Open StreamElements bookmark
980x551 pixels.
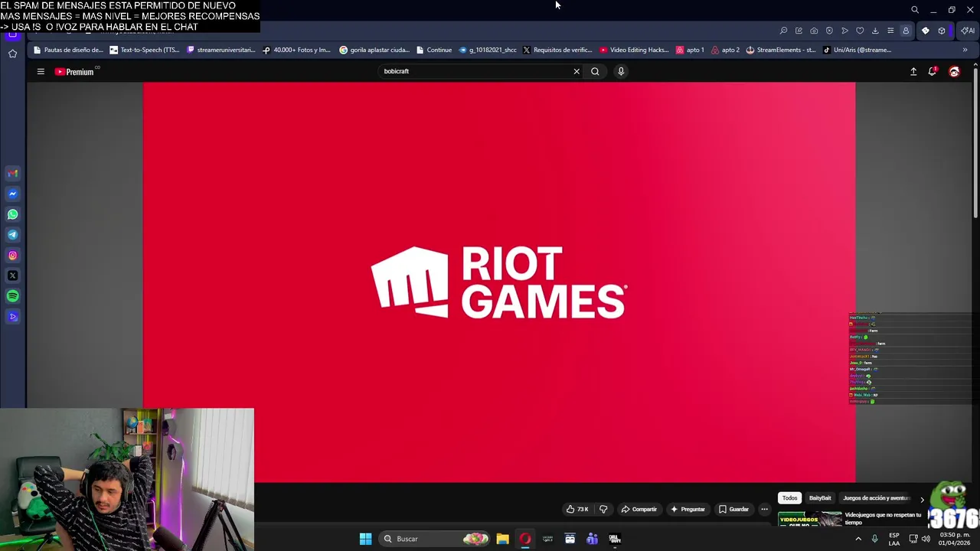781,50
